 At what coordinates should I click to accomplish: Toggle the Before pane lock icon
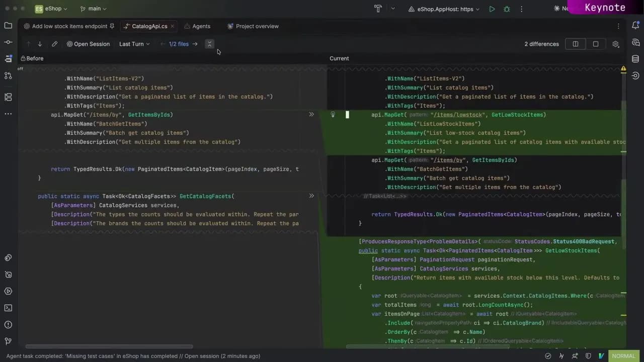23,59
